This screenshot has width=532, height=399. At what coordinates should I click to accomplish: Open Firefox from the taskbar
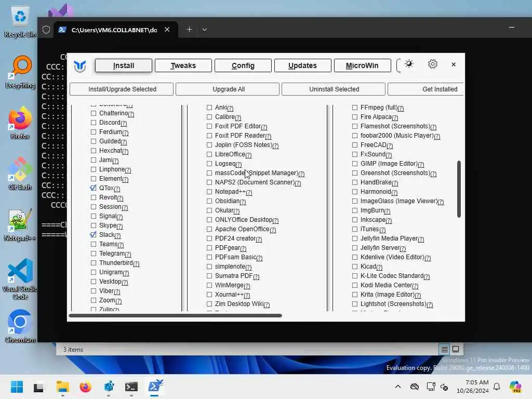pyautogui.click(x=86, y=387)
